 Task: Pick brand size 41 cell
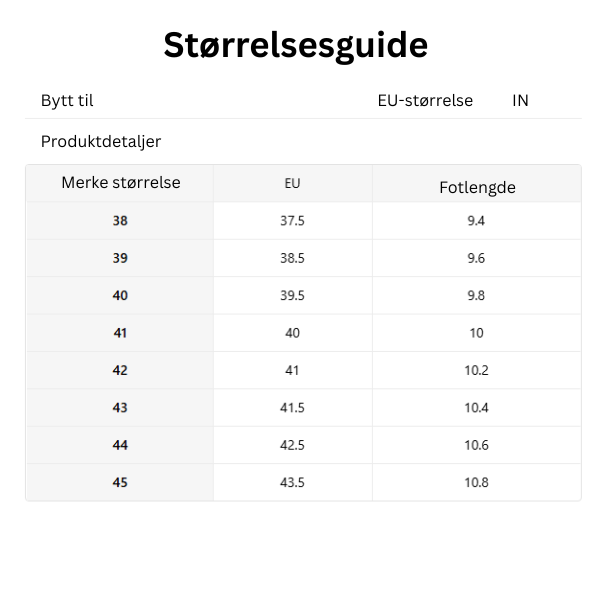tap(120, 333)
